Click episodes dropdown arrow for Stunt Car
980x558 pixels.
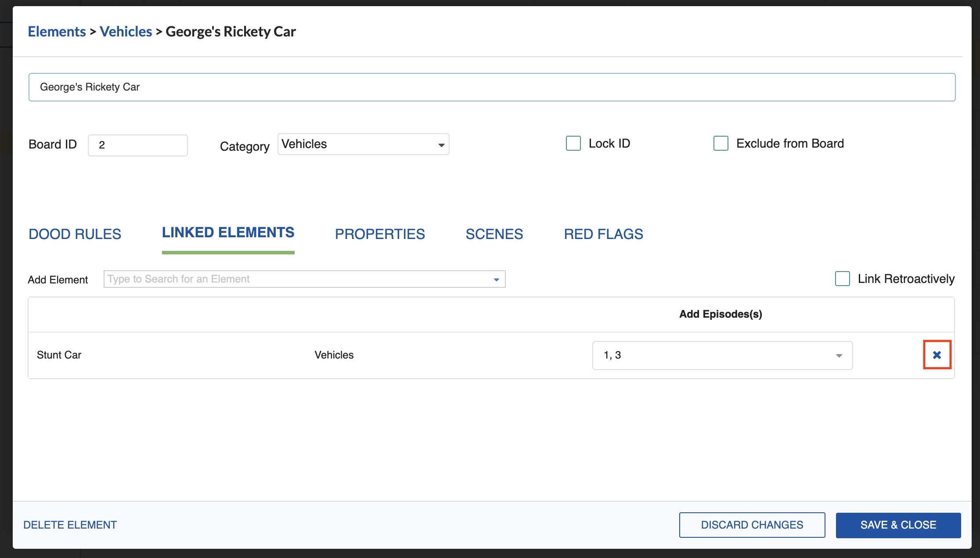839,355
